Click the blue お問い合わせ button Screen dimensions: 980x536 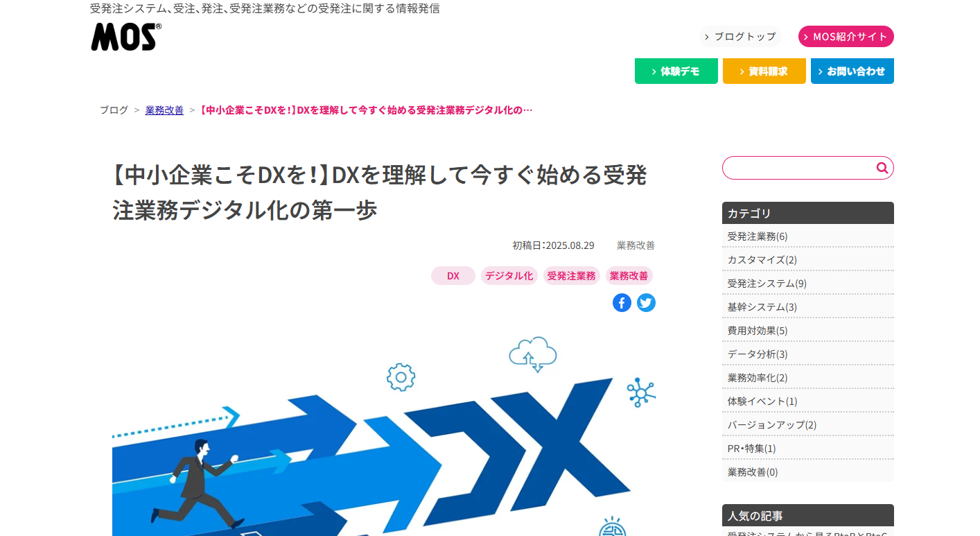pyautogui.click(x=852, y=71)
